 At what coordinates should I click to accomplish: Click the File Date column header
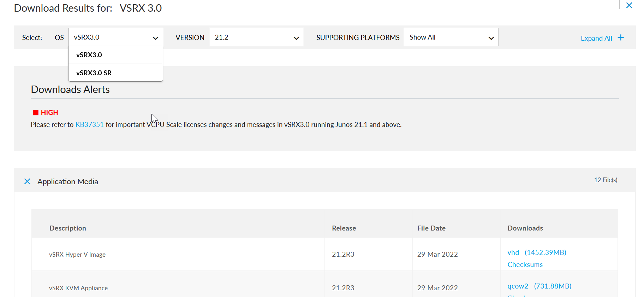point(431,228)
